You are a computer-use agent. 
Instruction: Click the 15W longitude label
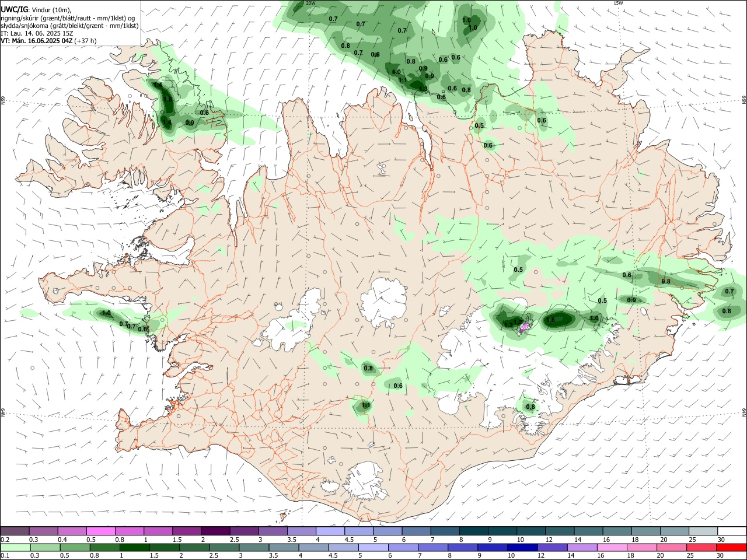click(x=618, y=3)
